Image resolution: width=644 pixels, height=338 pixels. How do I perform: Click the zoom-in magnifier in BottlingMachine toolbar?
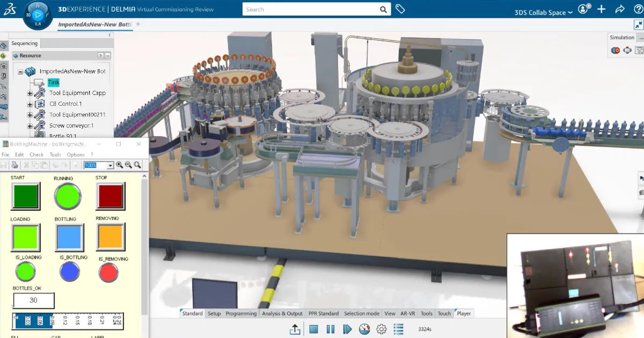tap(119, 165)
